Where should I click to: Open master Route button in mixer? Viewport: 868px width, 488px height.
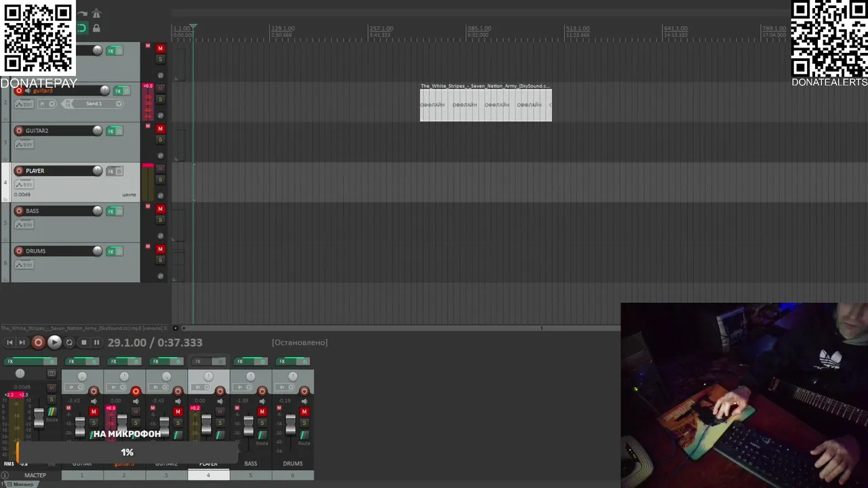coord(52,413)
